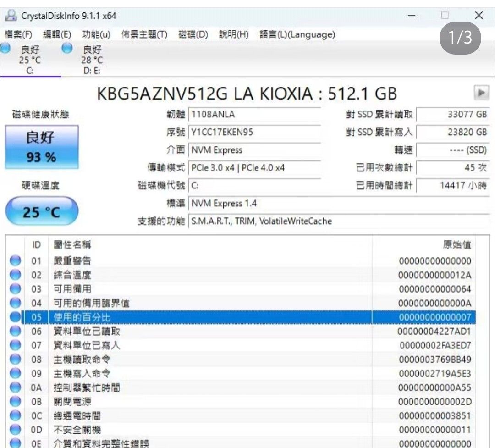495x448 pixels.
Task: Click the 良好 93 % health status button
Action: [x=42, y=147]
